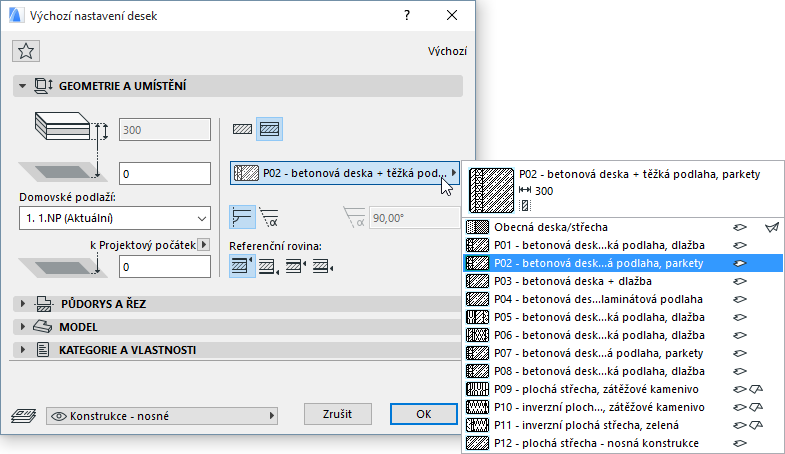Viewport: 785px width, 454px height.
Task: Click the Favorites star button
Action: pos(27,52)
